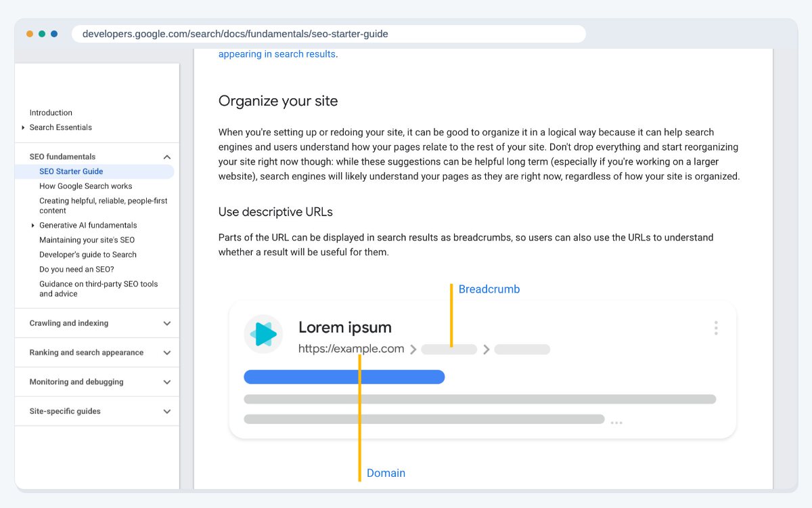Click the blue browser window dot
The width and height of the screenshot is (812, 508).
pos(54,34)
